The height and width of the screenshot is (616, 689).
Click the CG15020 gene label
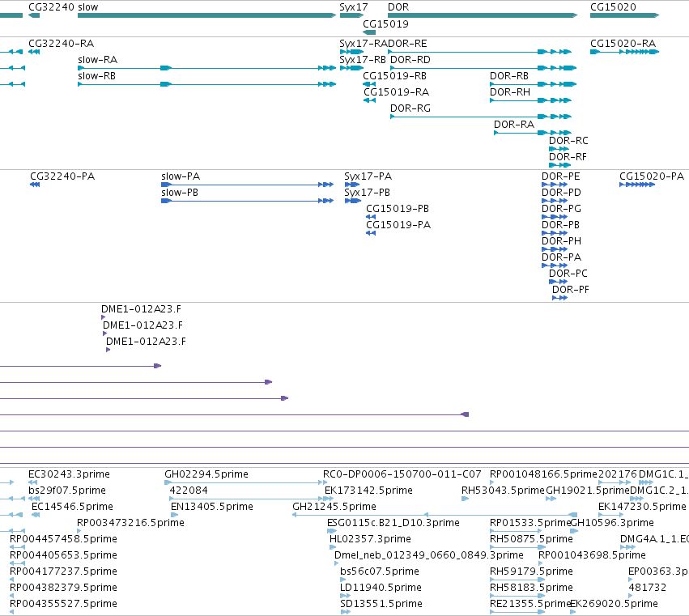point(613,7)
